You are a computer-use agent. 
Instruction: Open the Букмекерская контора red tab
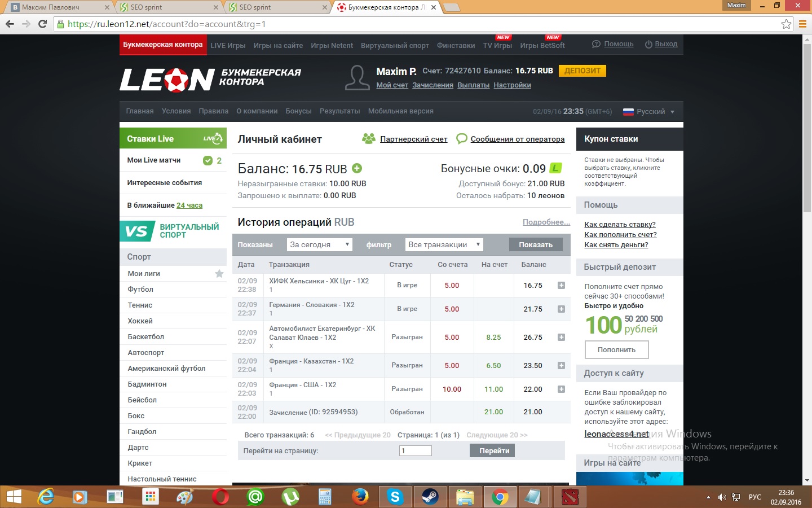click(x=163, y=45)
